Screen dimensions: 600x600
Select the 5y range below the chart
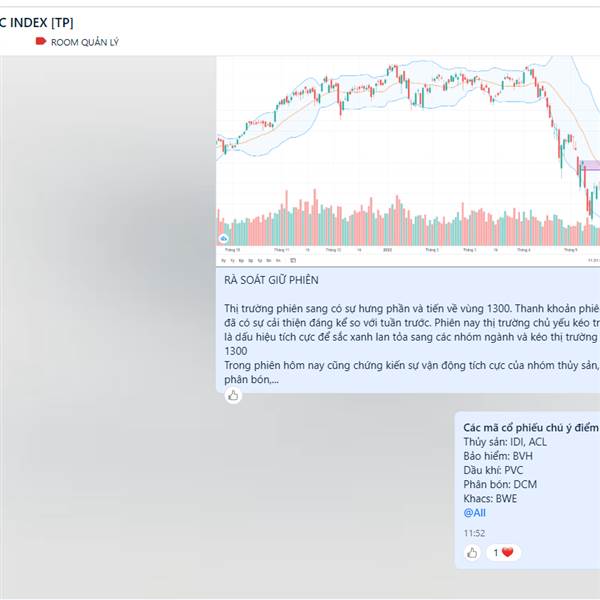[x=223, y=260]
